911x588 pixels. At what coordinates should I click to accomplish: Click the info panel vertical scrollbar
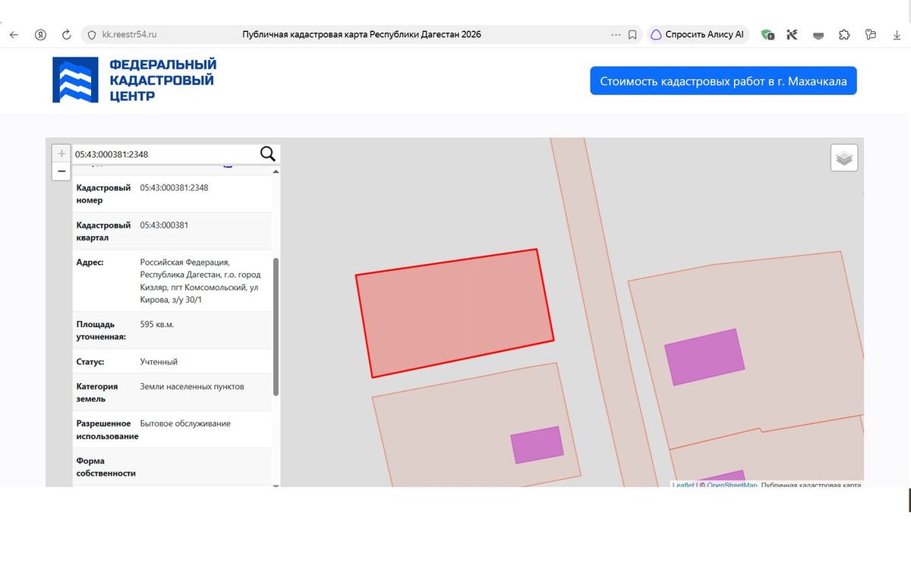point(276,326)
